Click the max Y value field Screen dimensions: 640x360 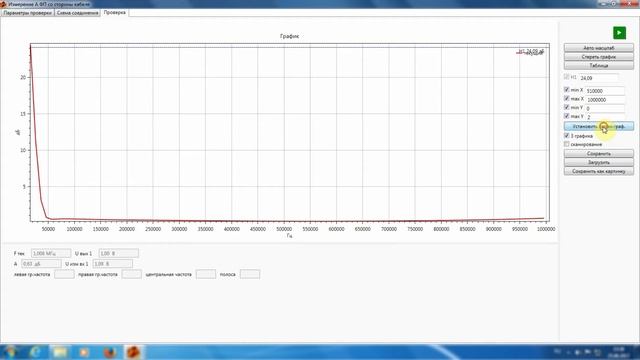click(604, 117)
